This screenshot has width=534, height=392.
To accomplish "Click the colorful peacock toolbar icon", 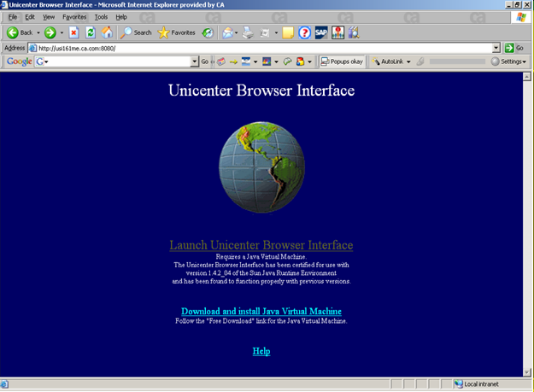I will [267, 61].
